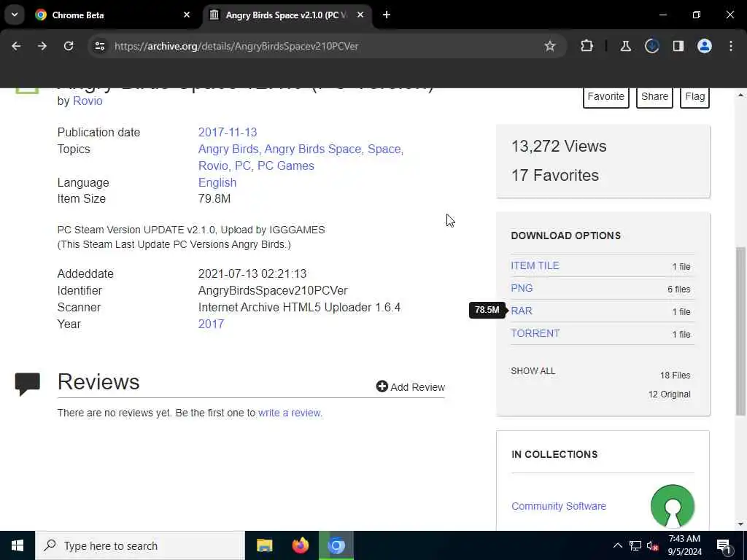Click the muted volume tray icon

[x=653, y=545]
